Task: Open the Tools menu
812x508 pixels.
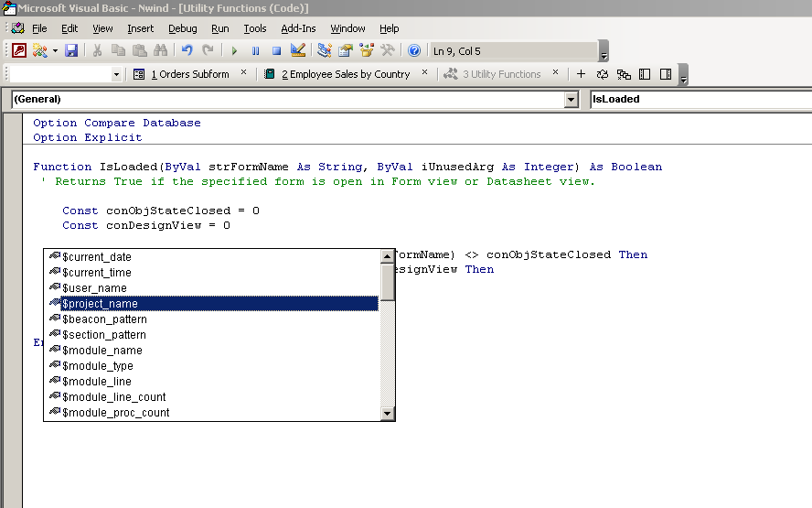Action: tap(255, 28)
